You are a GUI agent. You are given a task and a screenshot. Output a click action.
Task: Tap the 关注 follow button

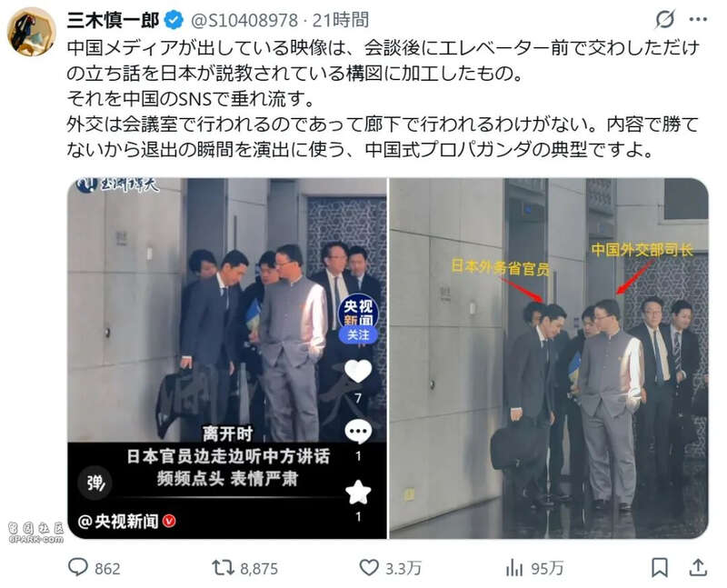coord(358,334)
